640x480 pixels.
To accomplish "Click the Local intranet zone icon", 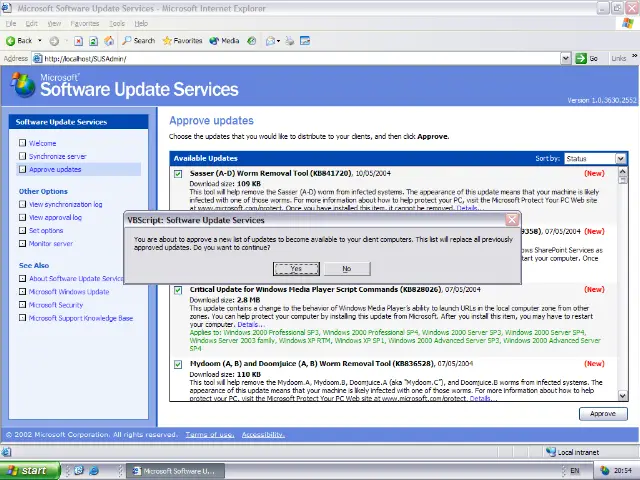I will click(551, 452).
